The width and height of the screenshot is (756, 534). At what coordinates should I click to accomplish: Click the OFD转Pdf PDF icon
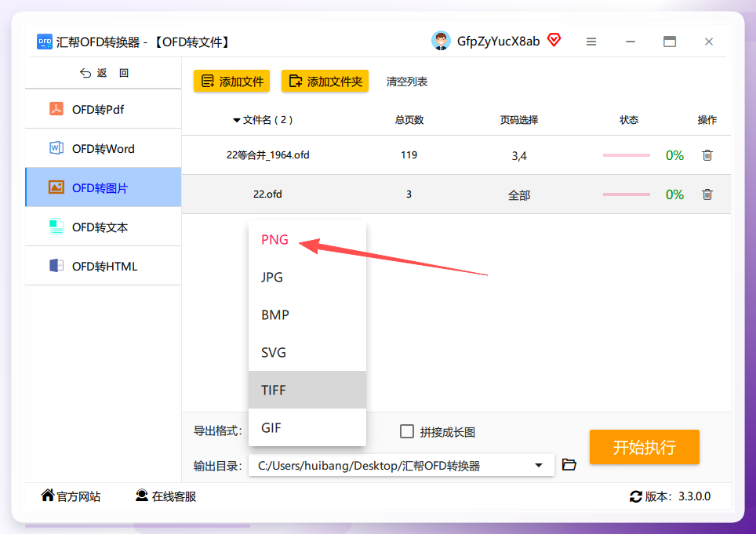[x=56, y=109]
